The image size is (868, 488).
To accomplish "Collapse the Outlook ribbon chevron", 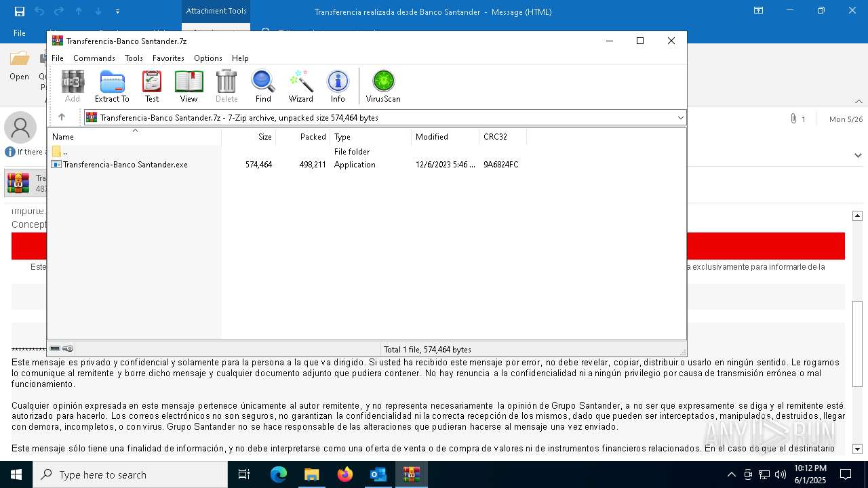I will 859,102.
